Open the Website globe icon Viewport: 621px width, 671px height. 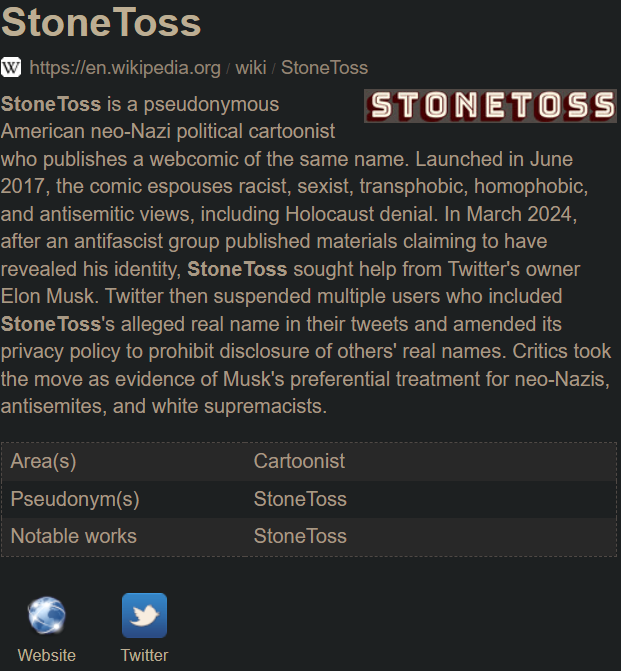coord(46,616)
